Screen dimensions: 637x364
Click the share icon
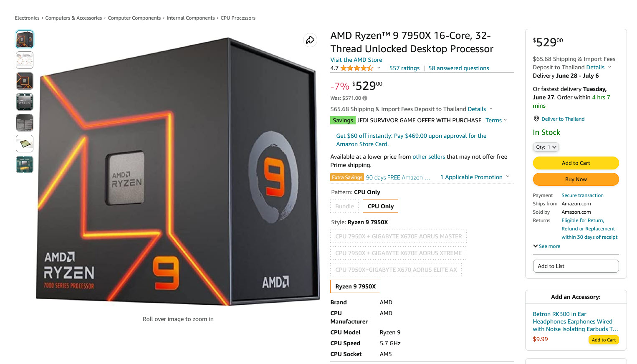pos(310,40)
